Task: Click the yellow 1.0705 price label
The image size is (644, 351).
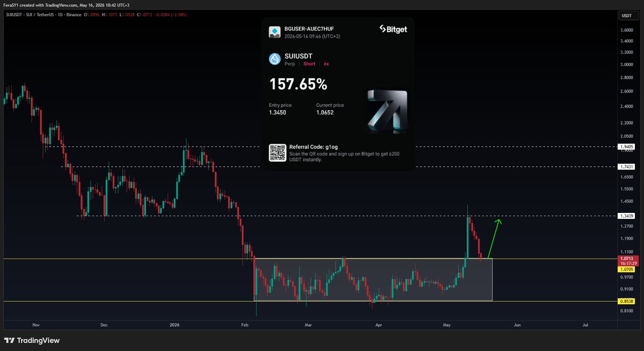Action: point(626,269)
